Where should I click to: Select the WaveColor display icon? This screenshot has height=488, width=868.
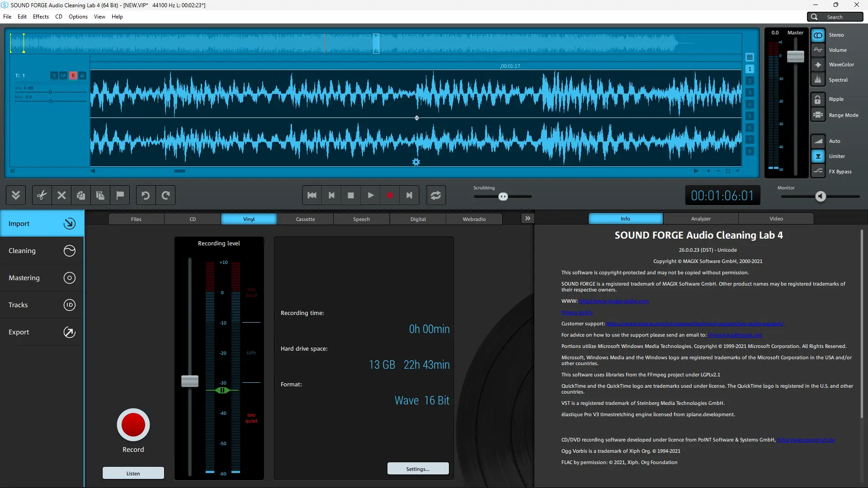(818, 65)
